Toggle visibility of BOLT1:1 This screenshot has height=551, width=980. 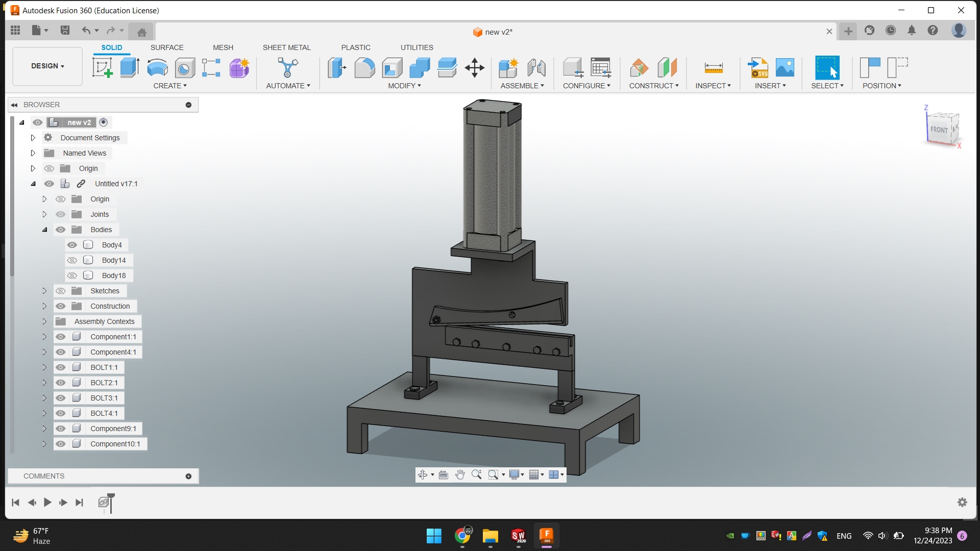tap(61, 367)
